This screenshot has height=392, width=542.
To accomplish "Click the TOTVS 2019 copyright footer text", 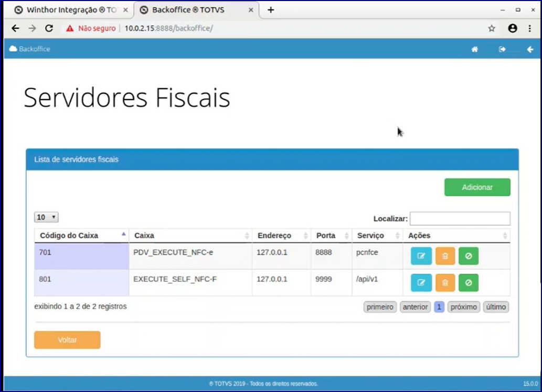I will coord(263,384).
